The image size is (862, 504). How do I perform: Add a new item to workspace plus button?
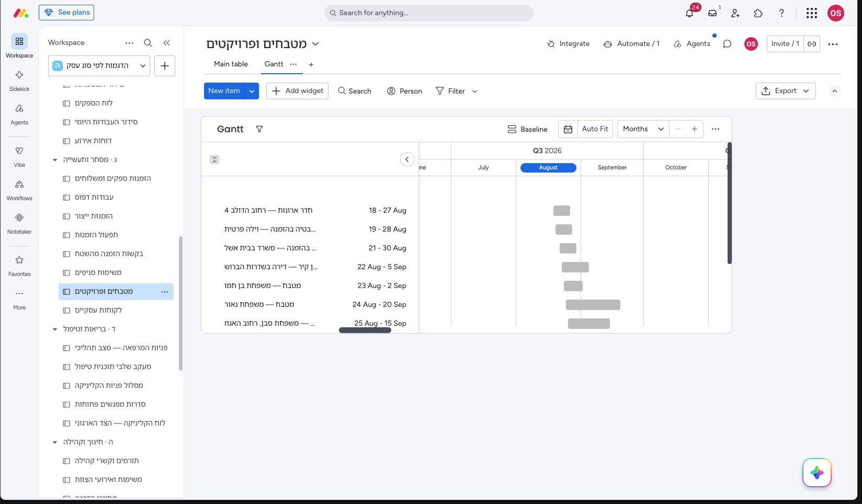pyautogui.click(x=165, y=66)
